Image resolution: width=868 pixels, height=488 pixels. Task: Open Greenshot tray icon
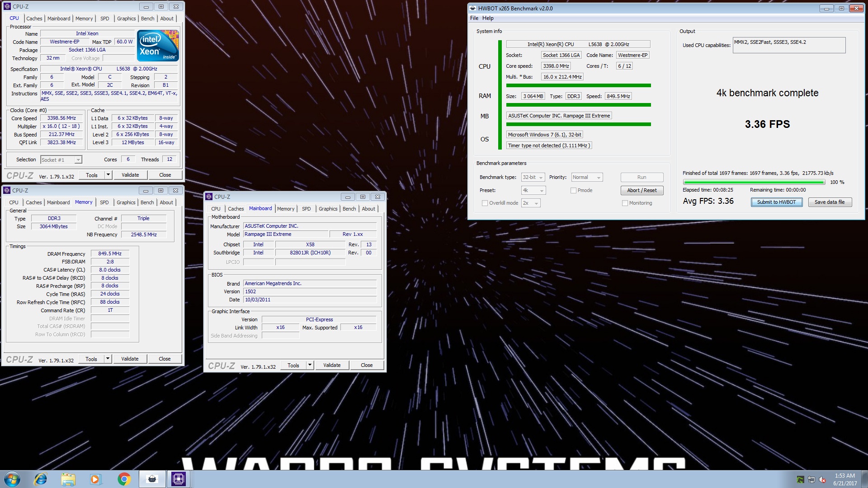coord(800,480)
